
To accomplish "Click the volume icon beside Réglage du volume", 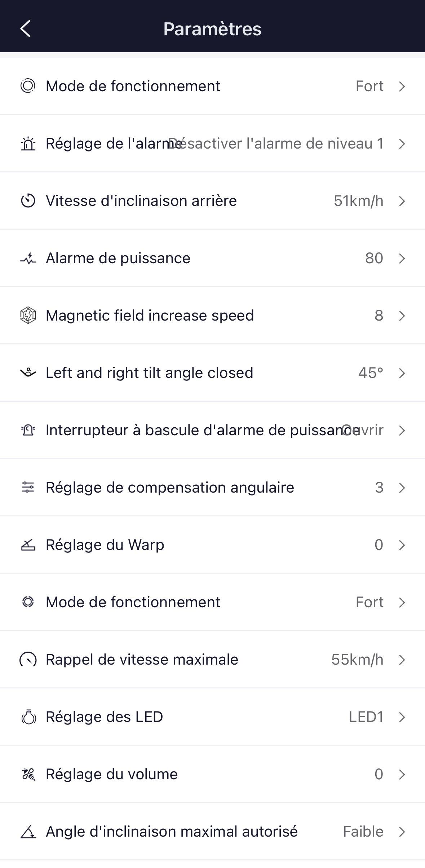I will click(28, 774).
